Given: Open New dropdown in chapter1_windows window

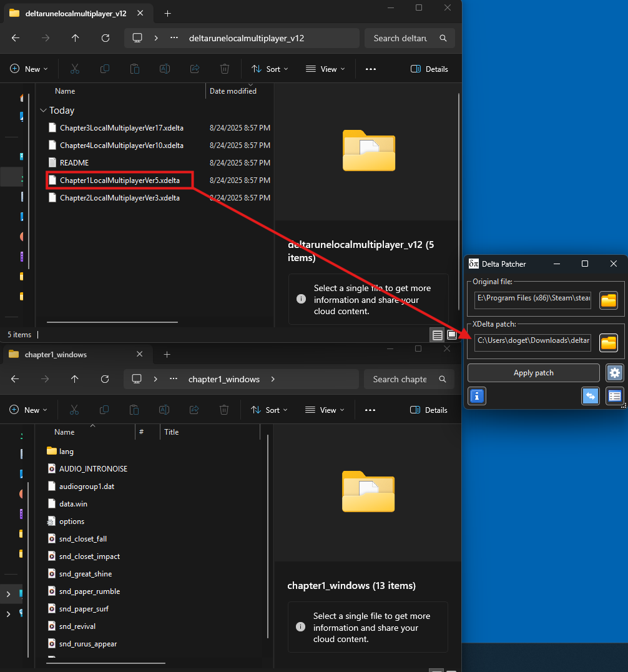Looking at the screenshot, I should click(x=28, y=410).
